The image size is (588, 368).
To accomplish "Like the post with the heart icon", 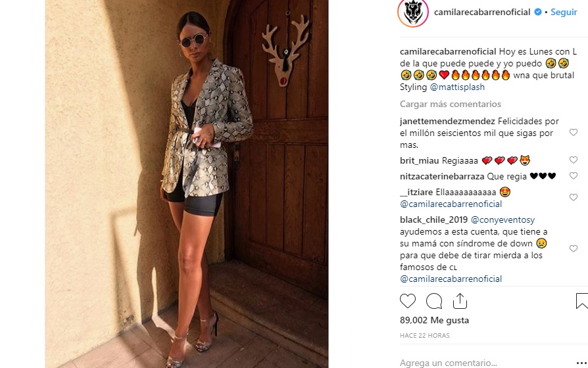I will tap(408, 301).
